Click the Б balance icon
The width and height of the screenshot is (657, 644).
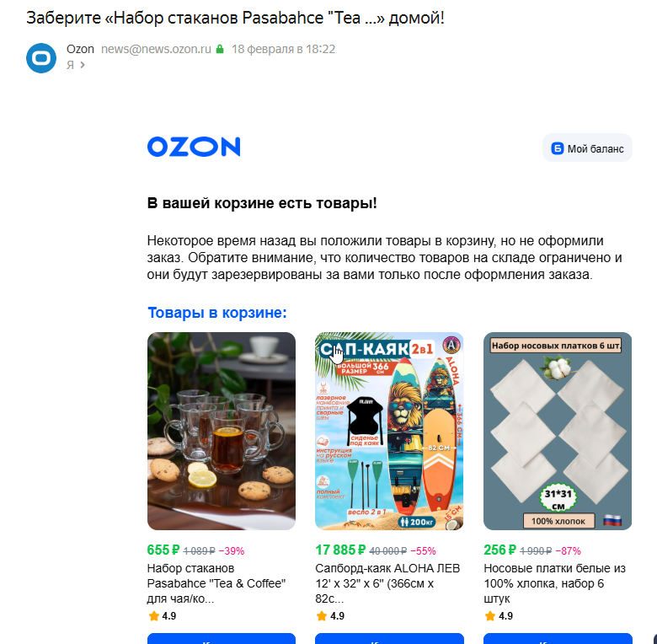pos(558,148)
